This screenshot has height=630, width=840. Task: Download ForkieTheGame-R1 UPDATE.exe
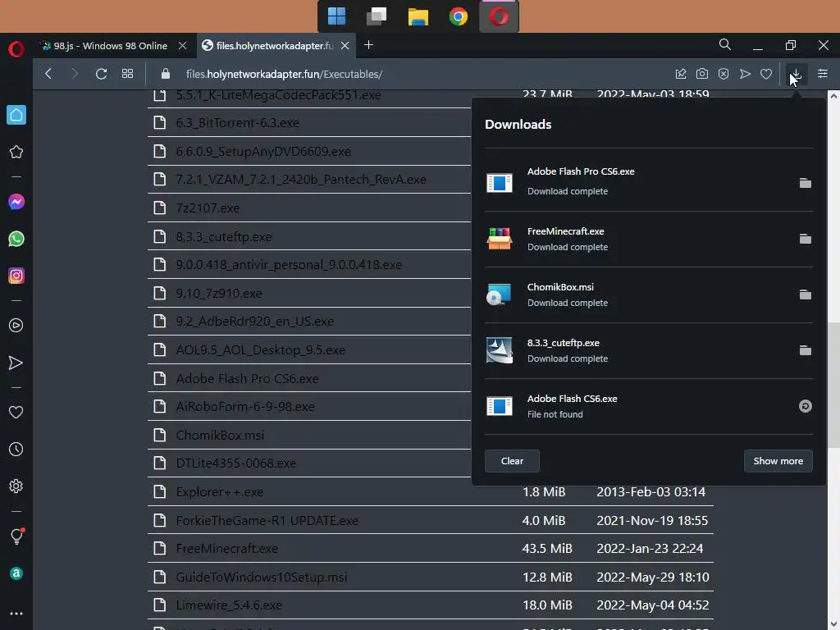click(267, 520)
